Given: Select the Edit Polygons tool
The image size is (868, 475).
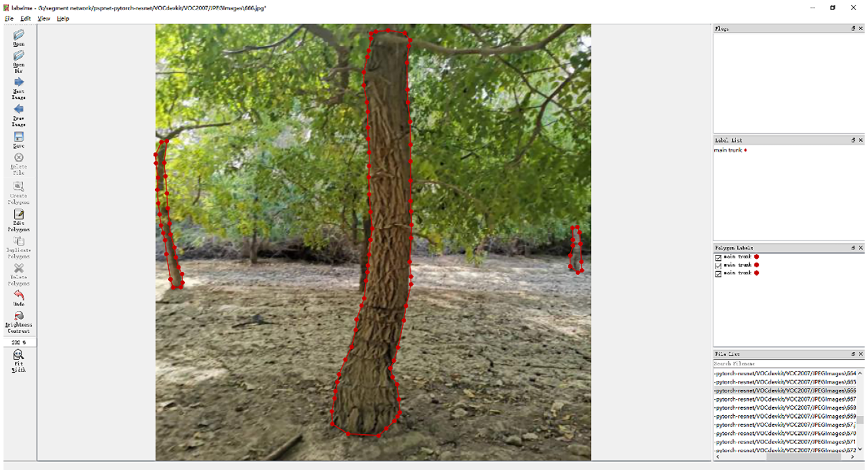Looking at the screenshot, I should point(19,214).
